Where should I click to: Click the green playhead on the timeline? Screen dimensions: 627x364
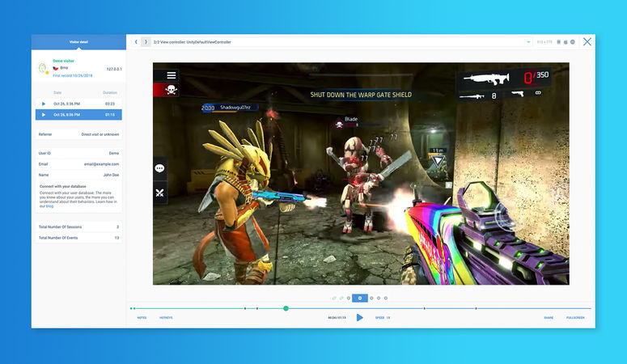point(286,308)
